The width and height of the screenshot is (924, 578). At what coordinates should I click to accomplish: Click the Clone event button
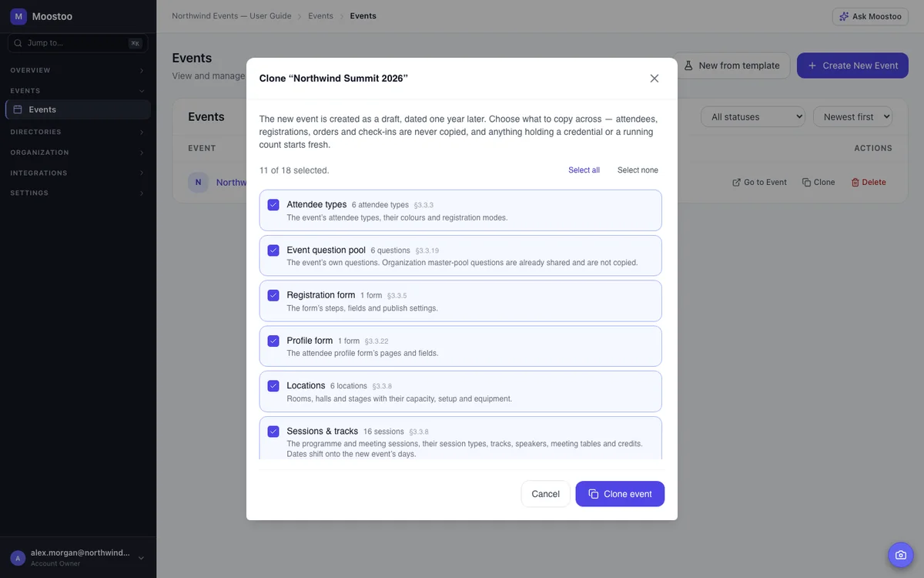coord(620,494)
